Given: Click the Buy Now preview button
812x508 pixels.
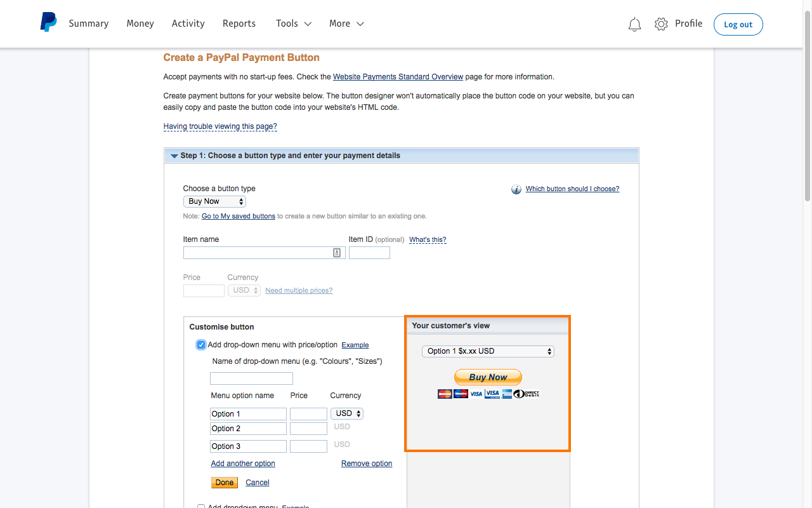Looking at the screenshot, I should [488, 377].
